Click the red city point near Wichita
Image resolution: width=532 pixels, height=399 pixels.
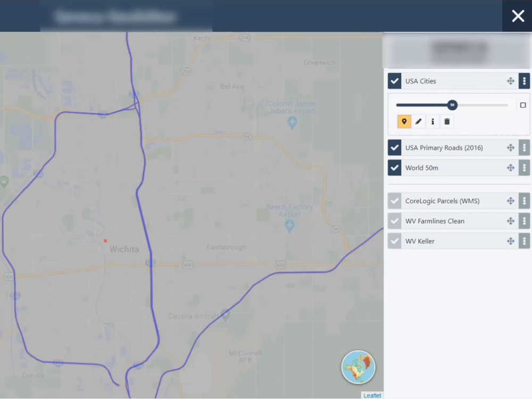pos(105,241)
